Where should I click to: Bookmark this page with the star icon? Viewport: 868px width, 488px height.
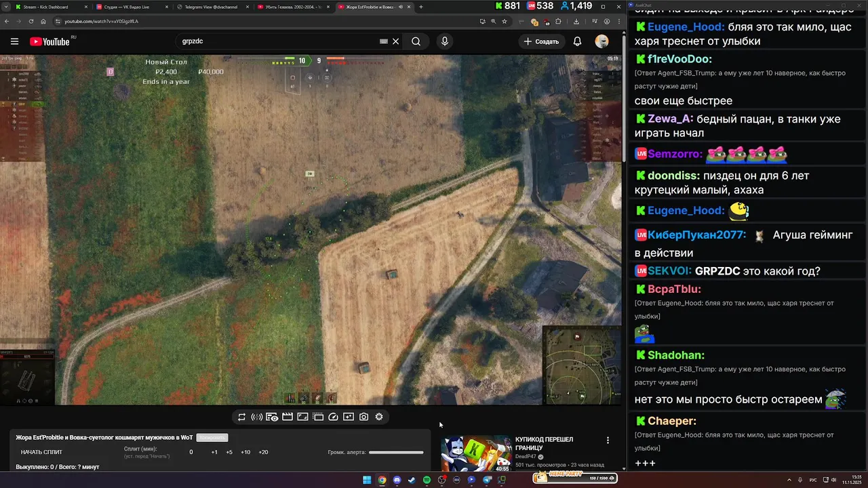point(505,21)
